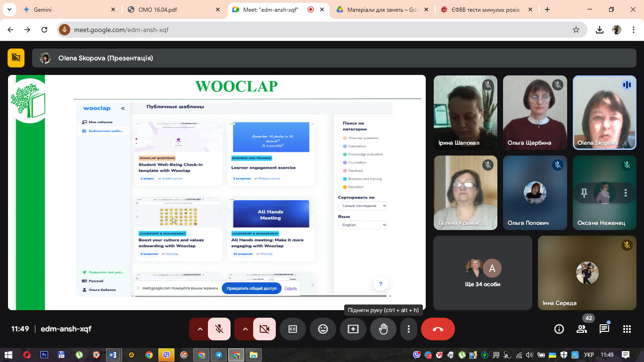The height and width of the screenshot is (362, 644).
Task: Leave the call with red hang-up button
Action: (x=438, y=329)
